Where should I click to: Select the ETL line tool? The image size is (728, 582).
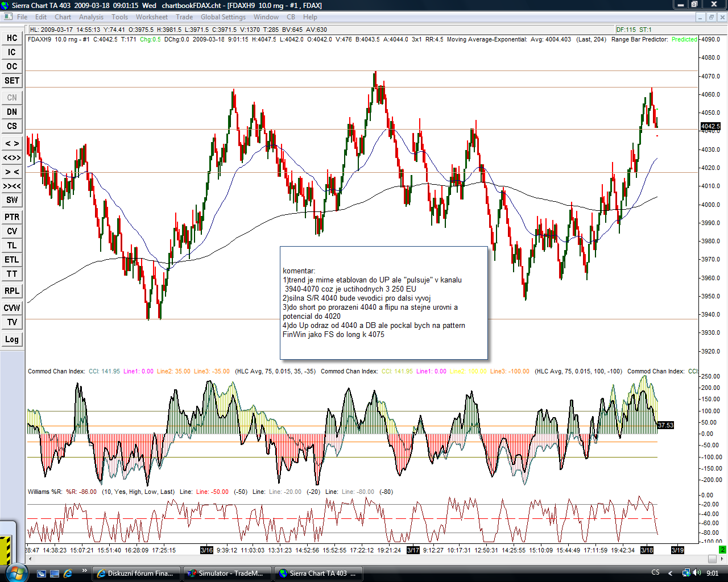[x=12, y=260]
